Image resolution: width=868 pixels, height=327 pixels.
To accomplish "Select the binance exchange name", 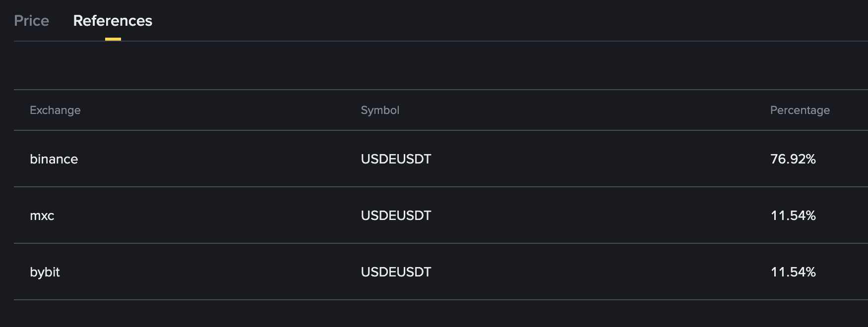I will tap(54, 159).
